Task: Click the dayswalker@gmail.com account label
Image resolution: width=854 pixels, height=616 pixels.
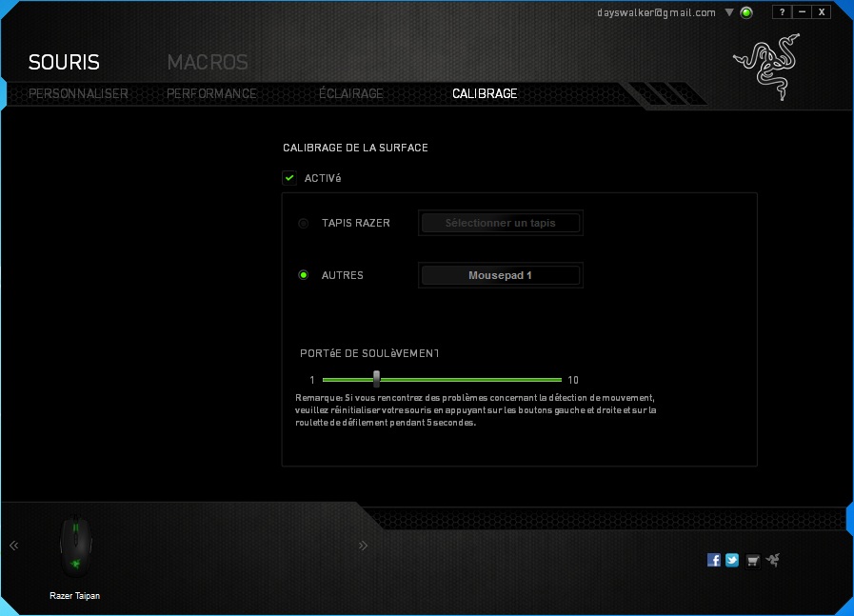Action: pos(656,12)
